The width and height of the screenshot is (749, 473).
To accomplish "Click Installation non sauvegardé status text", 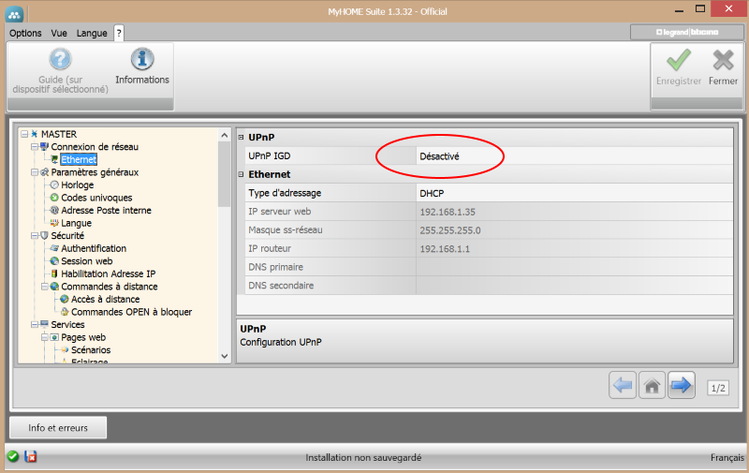I will pos(364,458).
